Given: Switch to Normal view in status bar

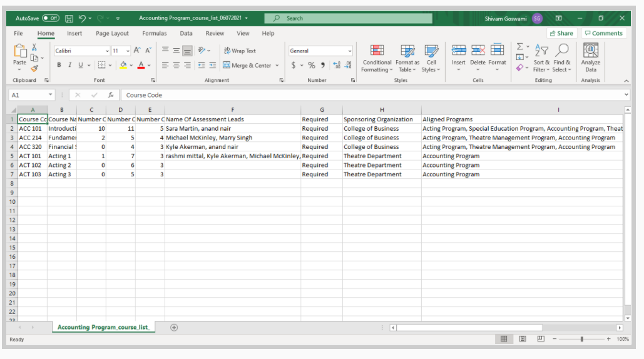Looking at the screenshot, I should tap(504, 339).
